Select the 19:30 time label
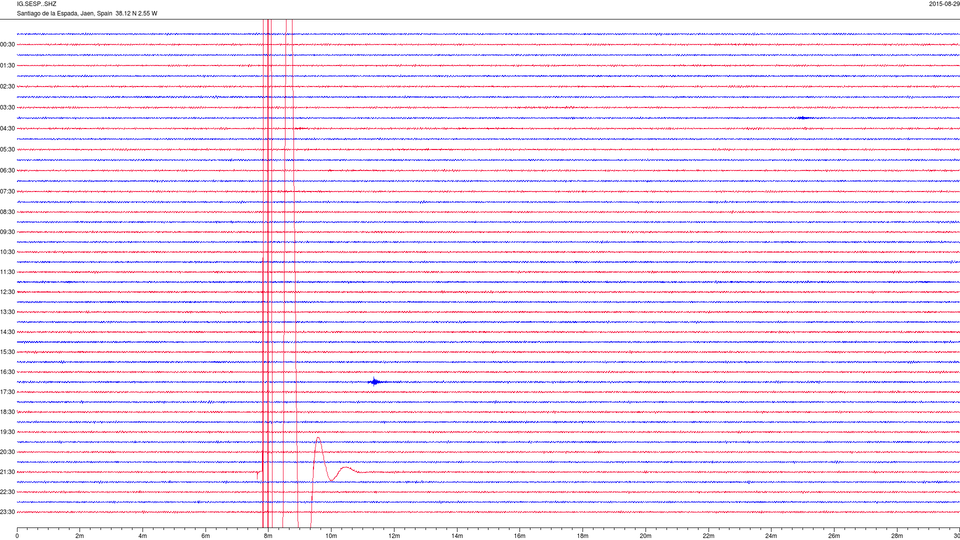The width and height of the screenshot is (960, 540). coord(7,432)
